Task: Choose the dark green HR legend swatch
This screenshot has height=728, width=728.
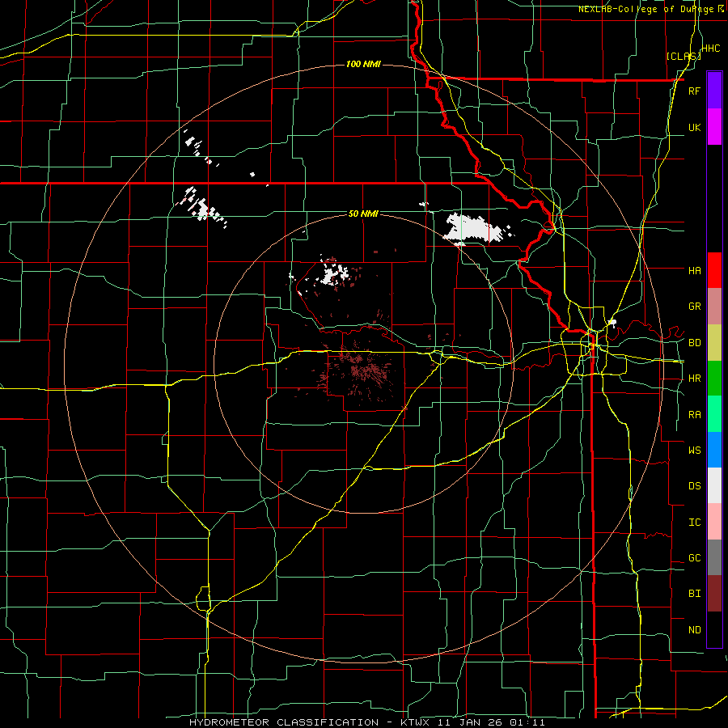Action: (x=714, y=379)
